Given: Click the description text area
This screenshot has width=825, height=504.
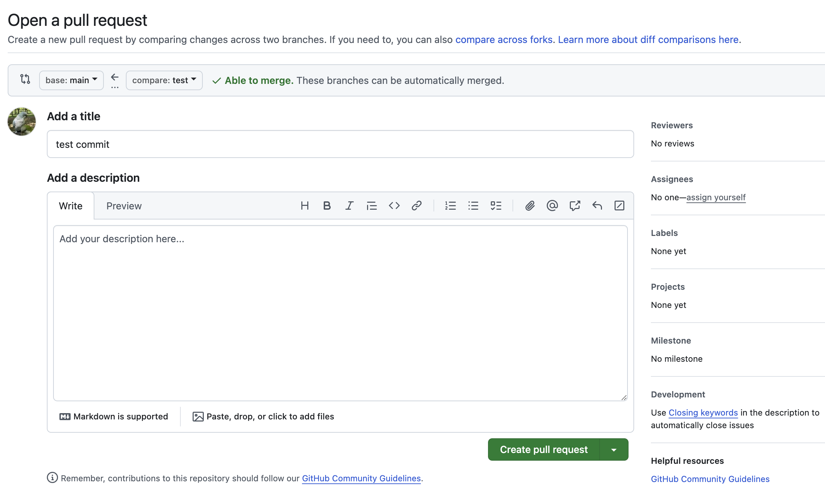Looking at the screenshot, I should tap(340, 313).
